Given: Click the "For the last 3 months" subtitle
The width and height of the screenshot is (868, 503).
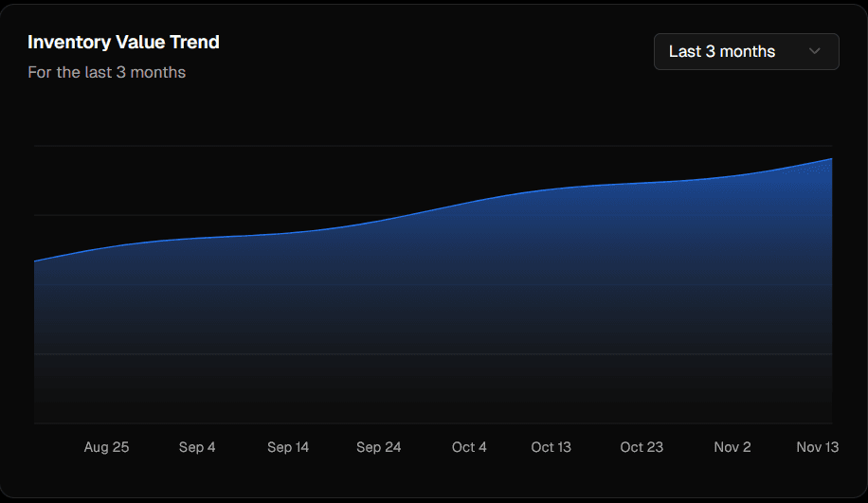Looking at the screenshot, I should coord(106,72).
